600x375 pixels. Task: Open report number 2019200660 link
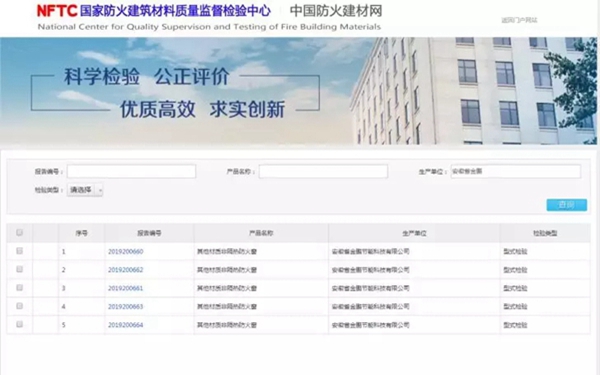click(x=126, y=251)
